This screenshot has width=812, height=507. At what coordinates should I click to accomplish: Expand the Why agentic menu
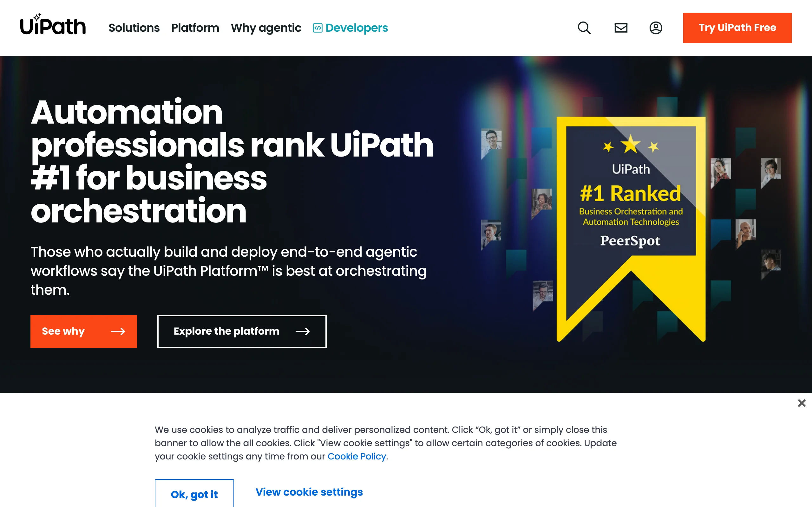(266, 28)
